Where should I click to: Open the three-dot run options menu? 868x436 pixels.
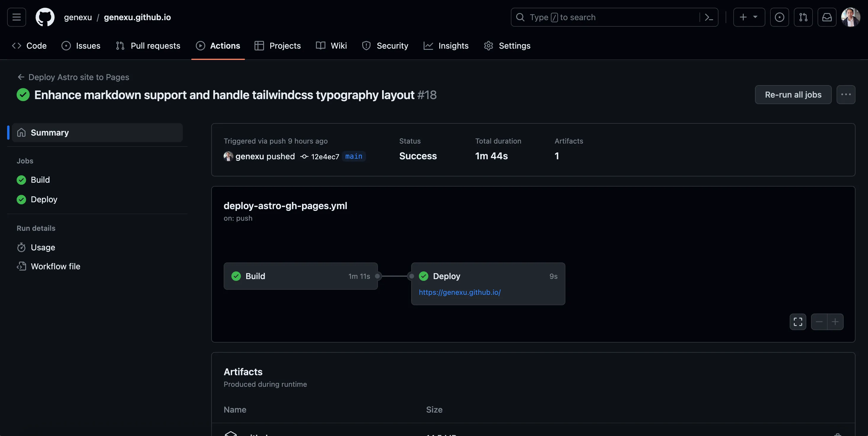(845, 95)
